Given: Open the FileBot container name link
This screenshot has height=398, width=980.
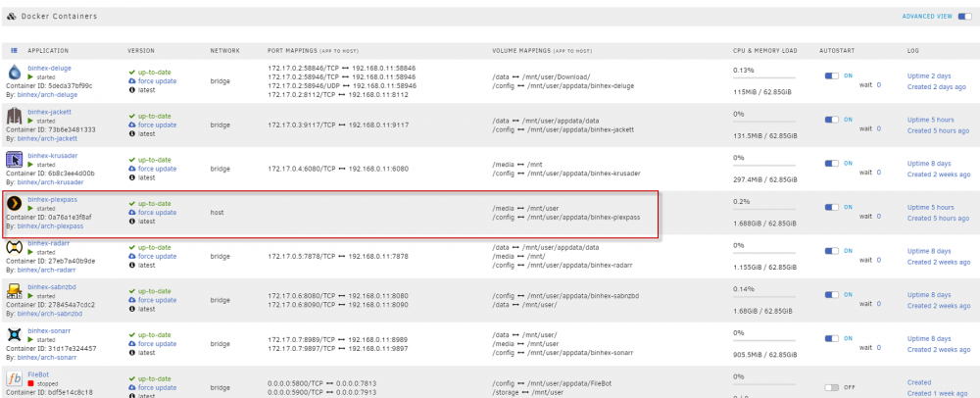Looking at the screenshot, I should [38, 373].
